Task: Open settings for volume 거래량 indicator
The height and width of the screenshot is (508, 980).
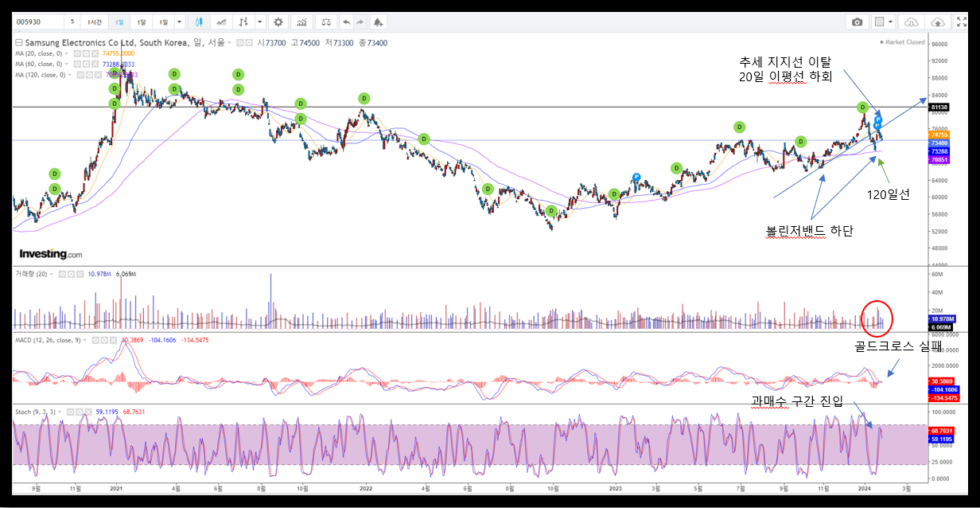Action: tap(72, 274)
